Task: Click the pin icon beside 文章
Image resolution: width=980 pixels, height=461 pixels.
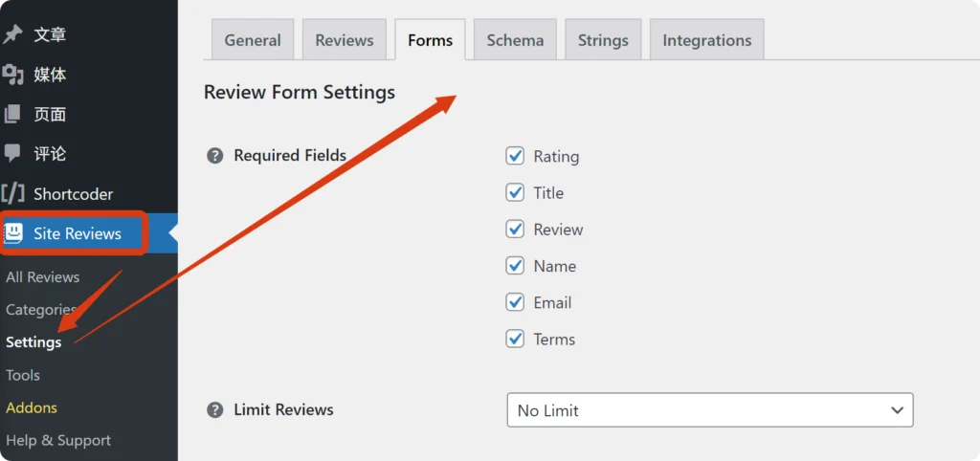Action: [x=12, y=34]
